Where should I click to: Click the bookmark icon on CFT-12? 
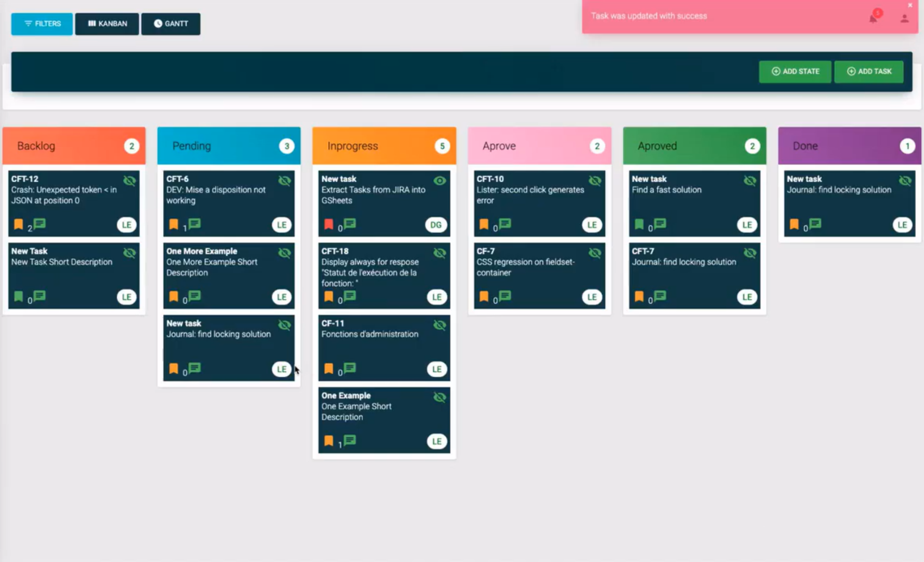[17, 224]
